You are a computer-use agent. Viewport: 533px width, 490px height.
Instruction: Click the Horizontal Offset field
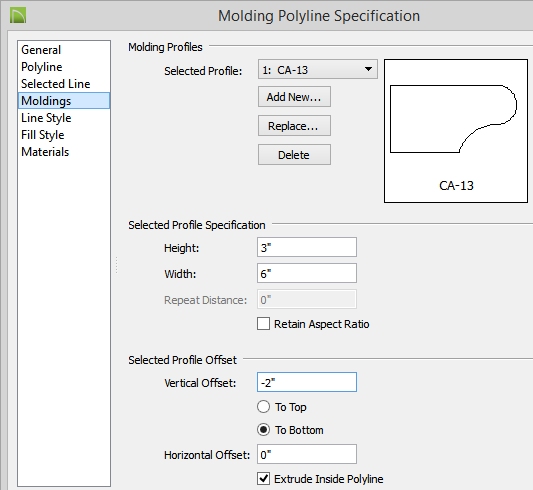click(307, 454)
